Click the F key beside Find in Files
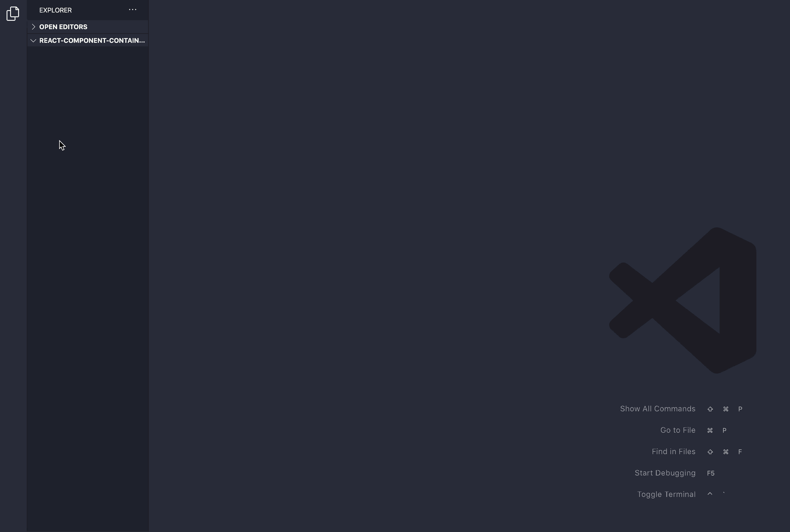The height and width of the screenshot is (532, 790). pos(740,452)
